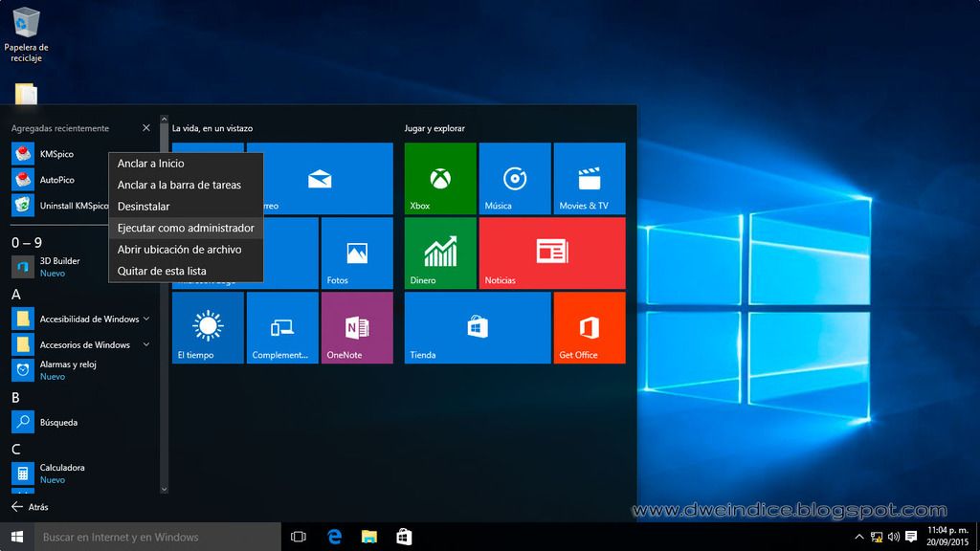Launch the Música tile

[x=515, y=178]
